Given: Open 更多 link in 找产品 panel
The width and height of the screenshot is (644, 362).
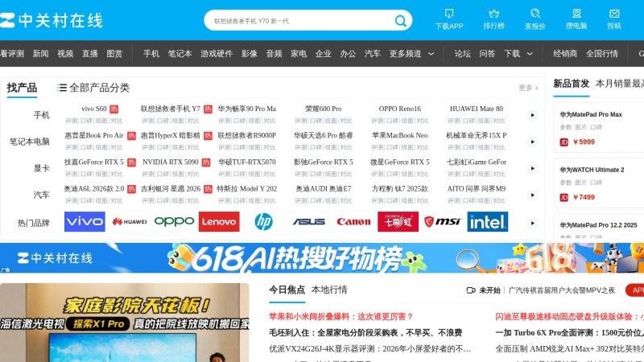Looking at the screenshot, I should click(x=528, y=88).
